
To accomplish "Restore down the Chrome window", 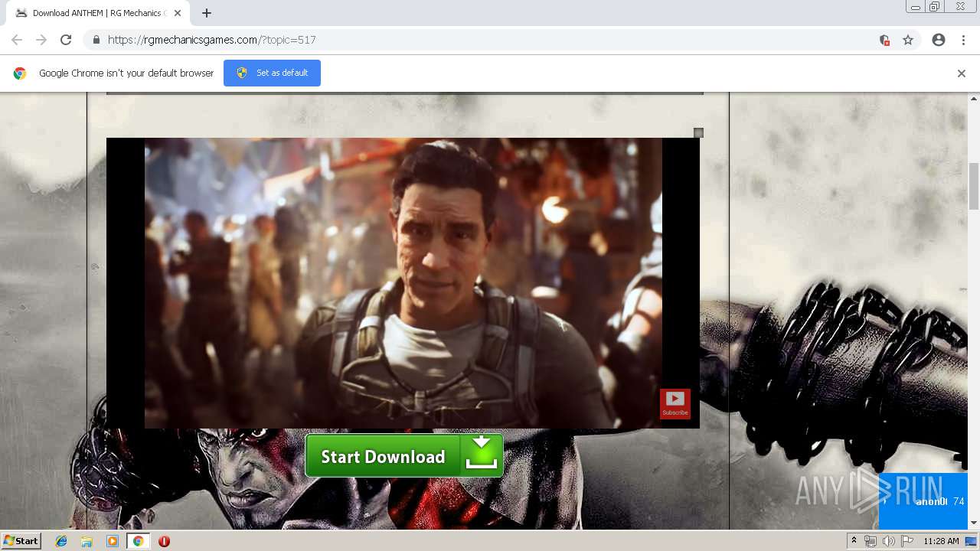I will click(x=935, y=7).
